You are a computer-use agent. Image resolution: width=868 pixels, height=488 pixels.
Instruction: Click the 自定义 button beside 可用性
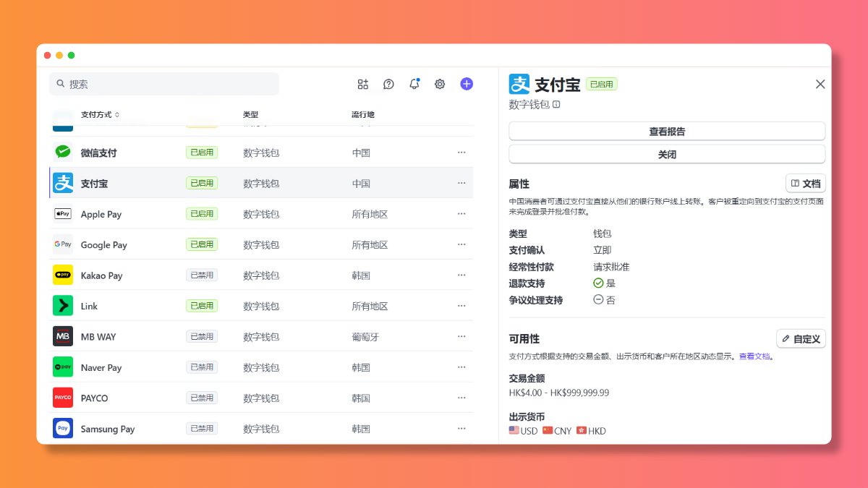[801, 338]
